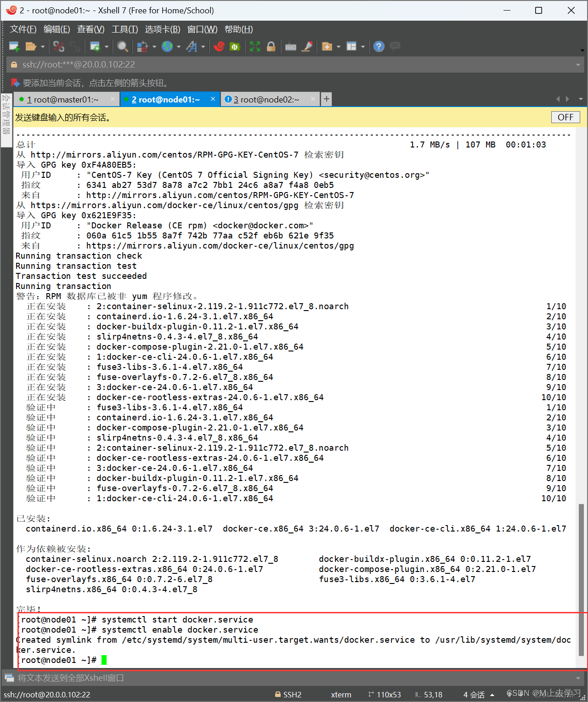Click the Reconnect chain link icon
Viewport: 588px width, 702px height.
75,46
